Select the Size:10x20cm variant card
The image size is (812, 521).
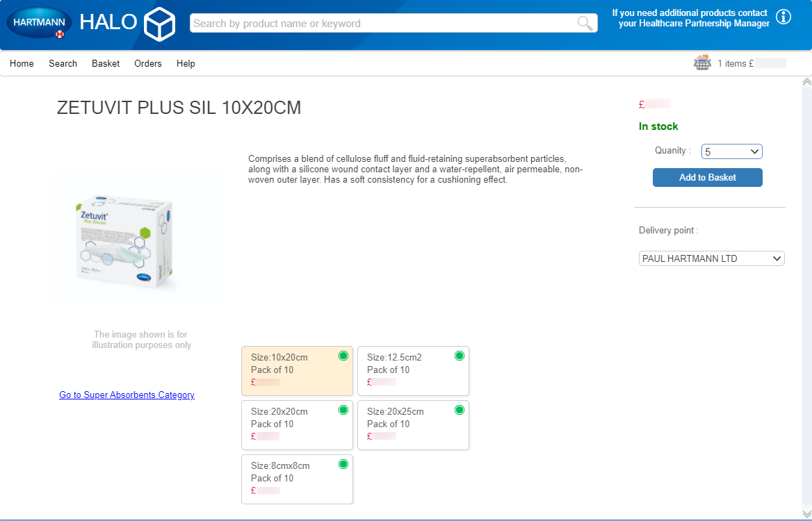click(298, 371)
